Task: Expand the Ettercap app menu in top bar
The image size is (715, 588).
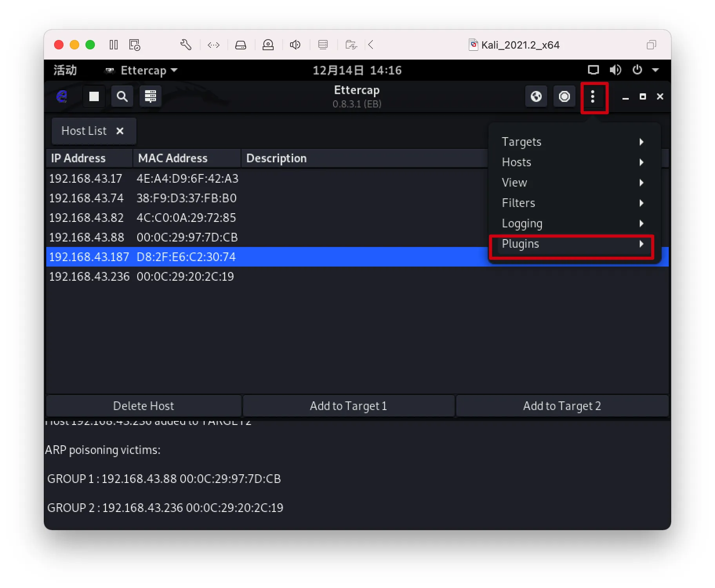Action: pos(143,71)
